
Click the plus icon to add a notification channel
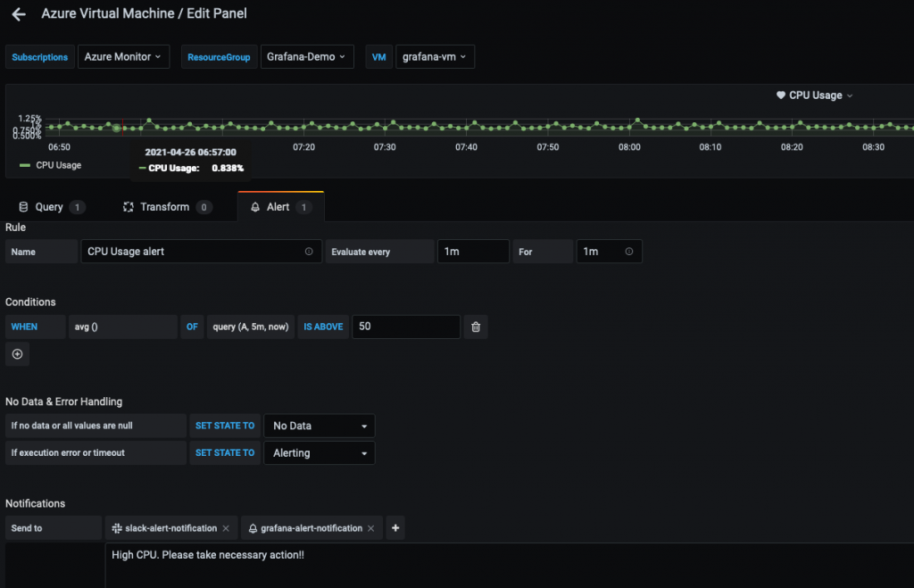(x=395, y=527)
